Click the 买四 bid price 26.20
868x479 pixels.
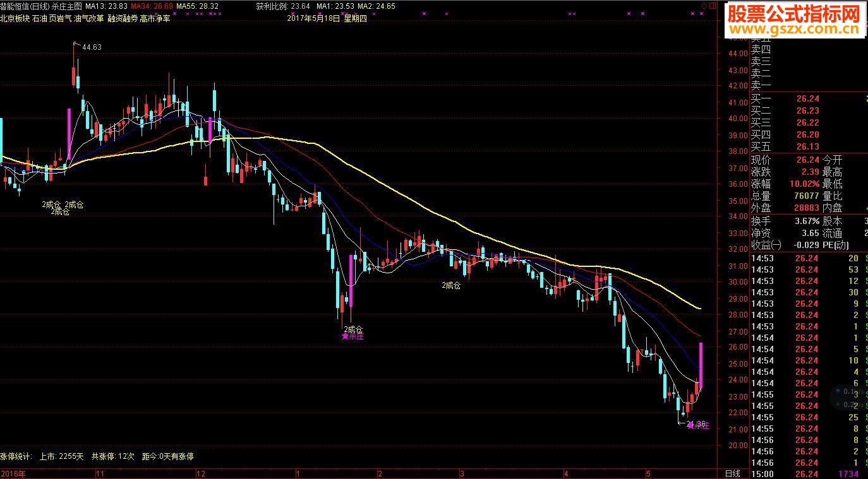[807, 134]
